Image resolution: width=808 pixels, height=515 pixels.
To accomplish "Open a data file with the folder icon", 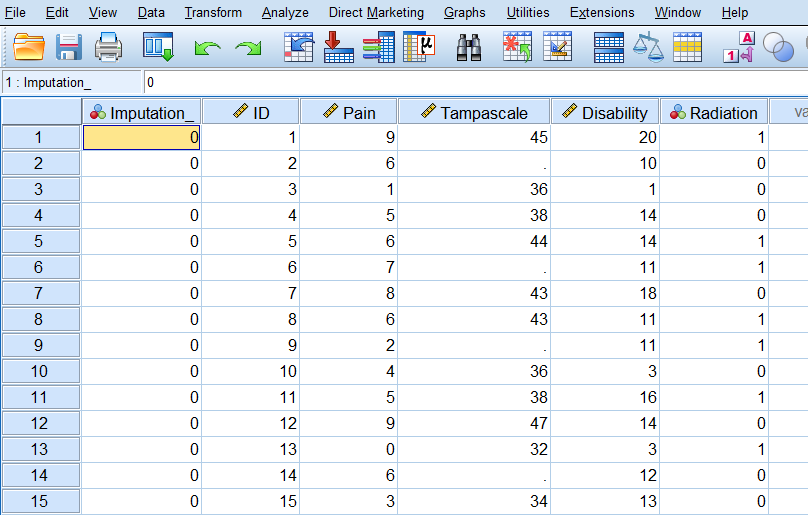I will tap(29, 47).
